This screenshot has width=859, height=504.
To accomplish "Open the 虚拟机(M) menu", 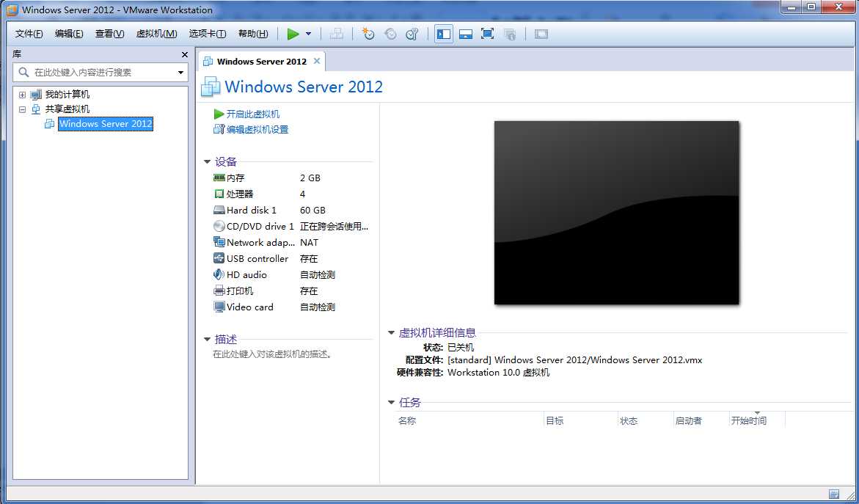I will (157, 34).
